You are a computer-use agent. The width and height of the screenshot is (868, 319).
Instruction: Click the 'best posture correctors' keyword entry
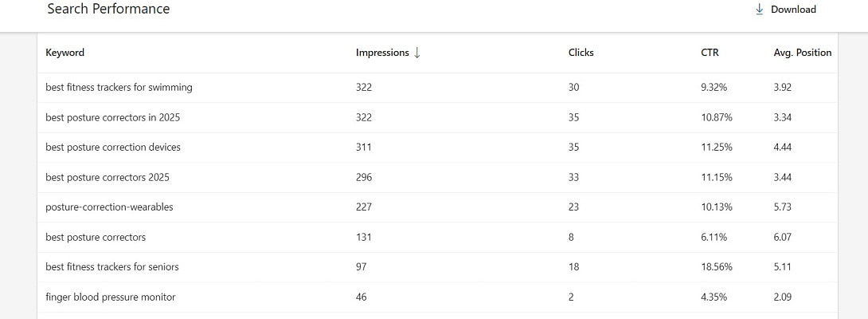(96, 237)
